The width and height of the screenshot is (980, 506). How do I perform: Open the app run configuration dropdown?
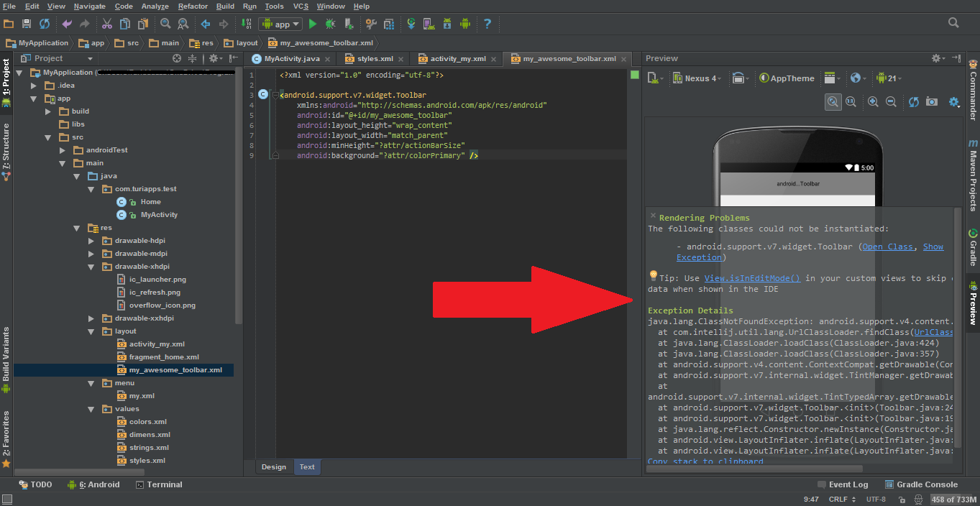click(x=280, y=24)
